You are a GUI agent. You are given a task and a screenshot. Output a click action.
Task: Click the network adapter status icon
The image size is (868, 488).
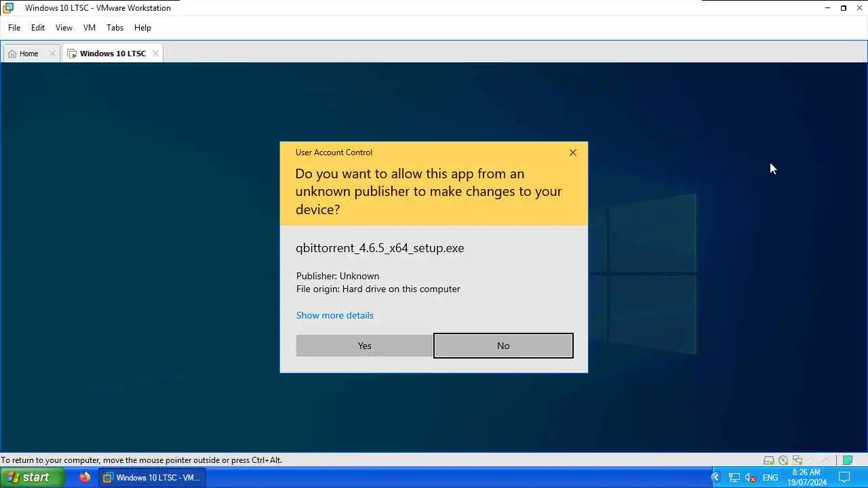[x=797, y=460]
